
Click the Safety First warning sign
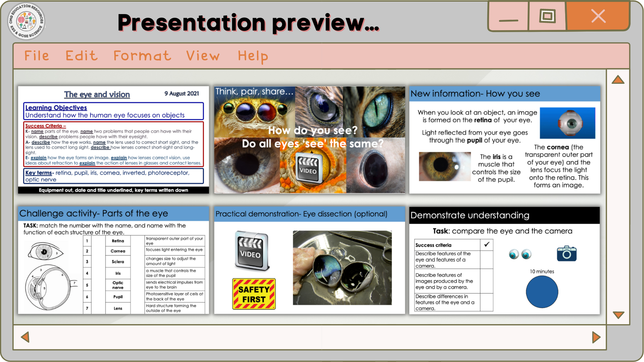[253, 293]
